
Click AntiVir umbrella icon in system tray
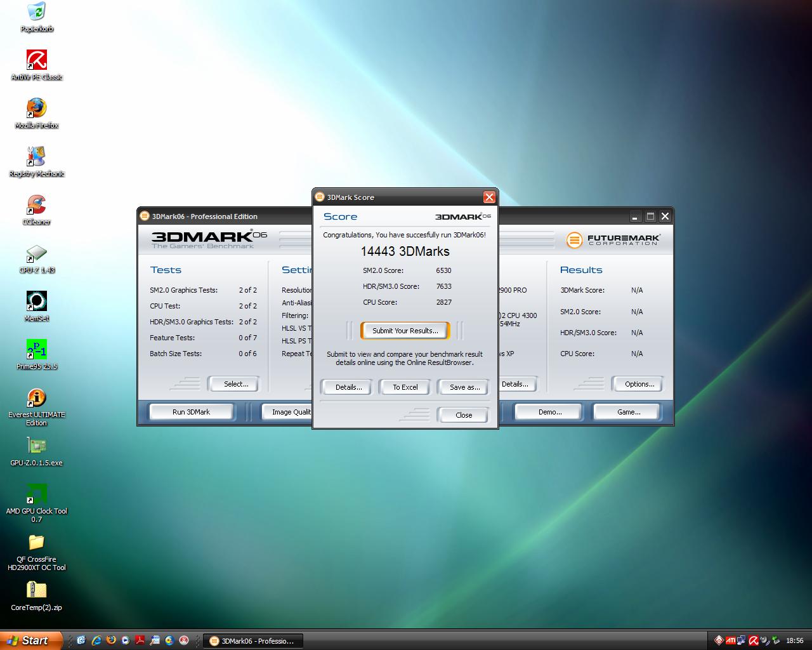tap(754, 640)
